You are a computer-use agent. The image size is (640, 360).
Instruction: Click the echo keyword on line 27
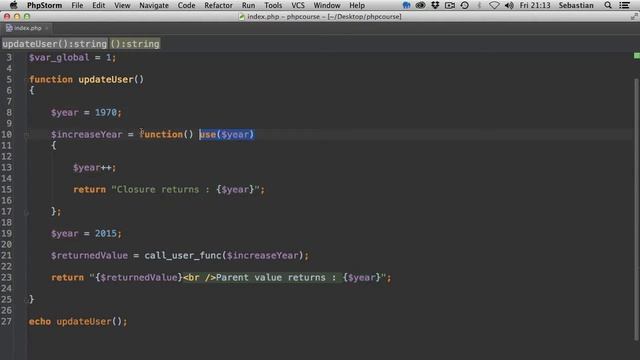[40, 322]
